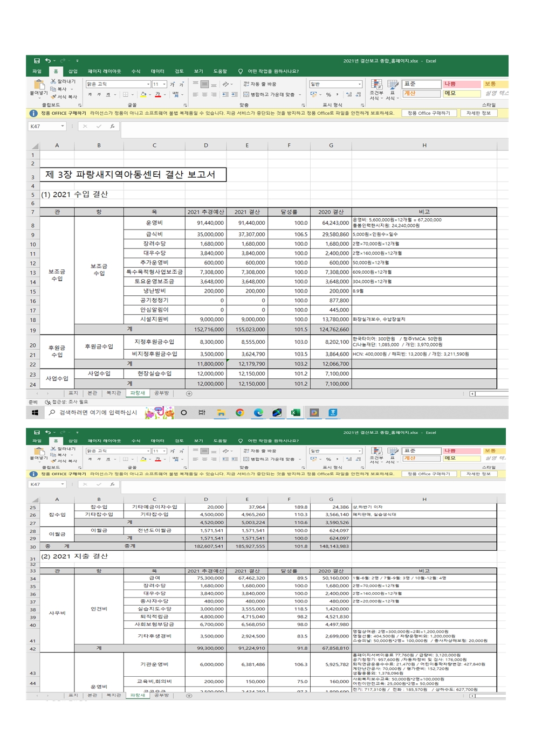The height and width of the screenshot is (756, 535).
Task: Select the 나쁨 cell style in upper Excel window
Action: 462,84
